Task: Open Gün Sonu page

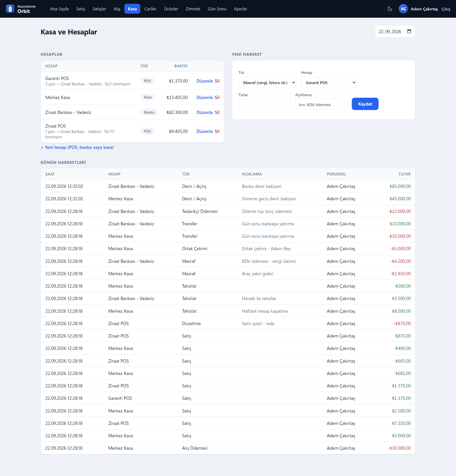Action: click(x=217, y=9)
